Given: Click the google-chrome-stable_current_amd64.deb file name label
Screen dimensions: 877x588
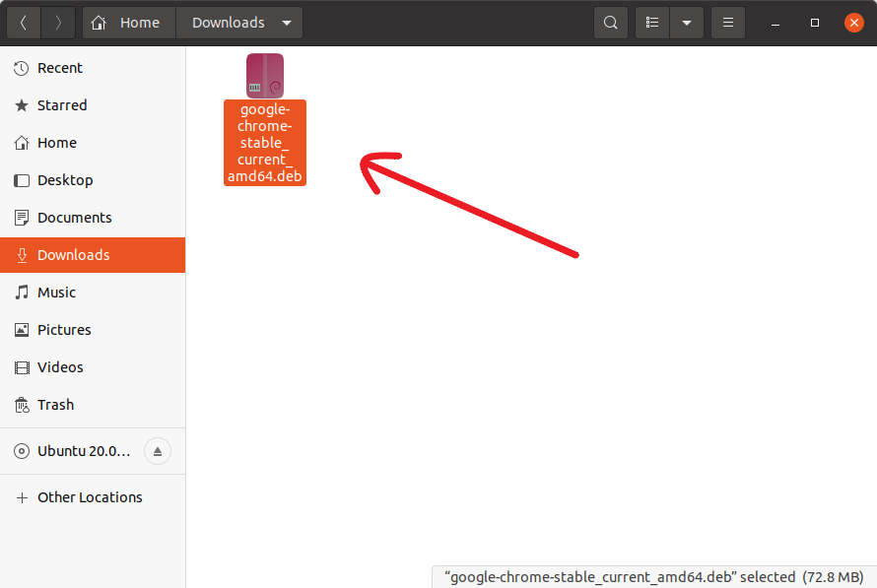Looking at the screenshot, I should [x=265, y=143].
